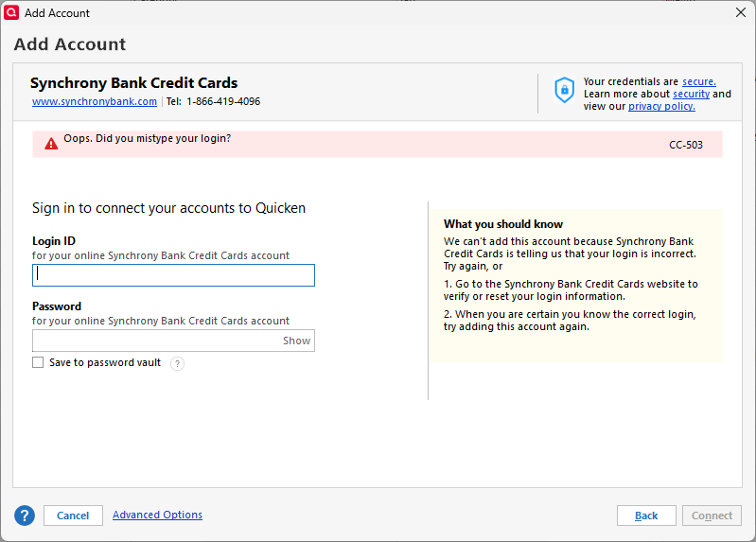Show the password characters
756x542 pixels.
296,341
